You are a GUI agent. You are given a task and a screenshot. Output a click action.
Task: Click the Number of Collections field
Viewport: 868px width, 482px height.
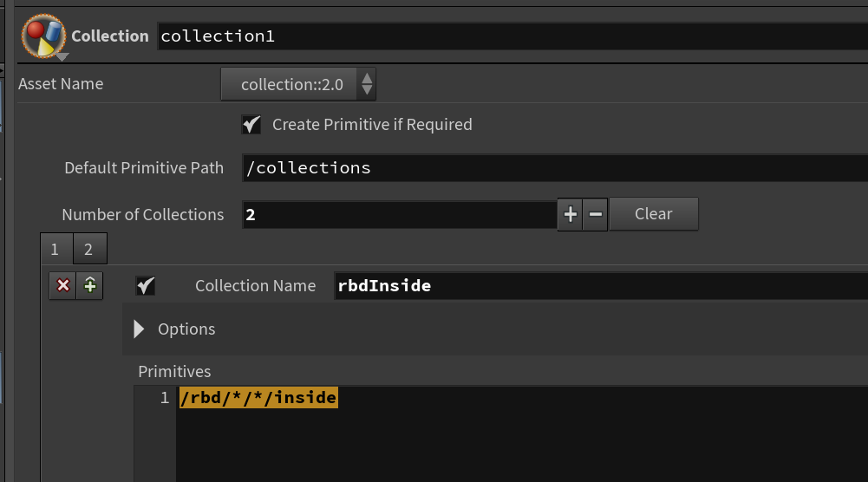coord(400,215)
